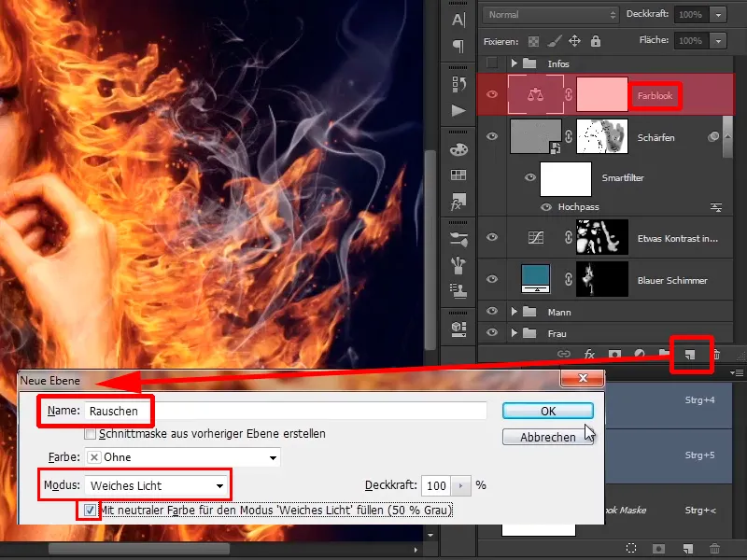The height and width of the screenshot is (560, 747).
Task: Click load channel as selection dotted circle
Action: tap(631, 548)
